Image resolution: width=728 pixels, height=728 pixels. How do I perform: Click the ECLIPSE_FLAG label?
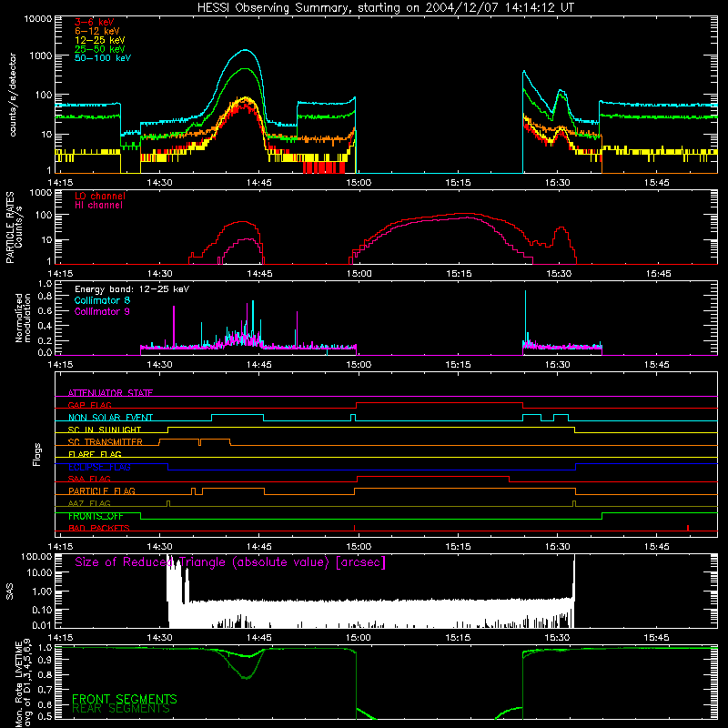[x=99, y=467]
